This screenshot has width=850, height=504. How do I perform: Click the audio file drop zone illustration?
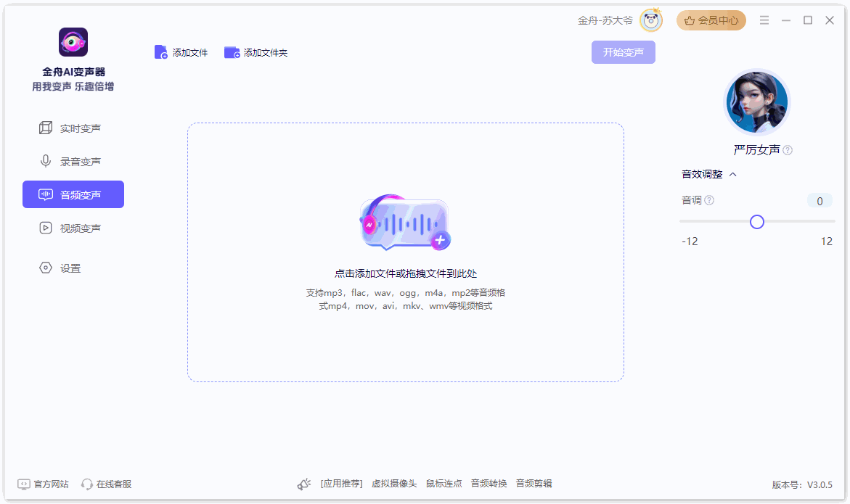pyautogui.click(x=405, y=223)
